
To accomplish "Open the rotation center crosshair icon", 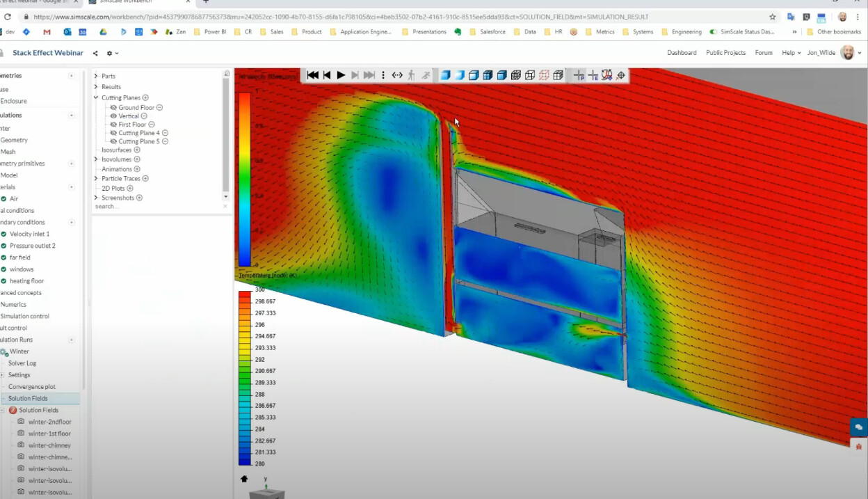I will tap(620, 75).
